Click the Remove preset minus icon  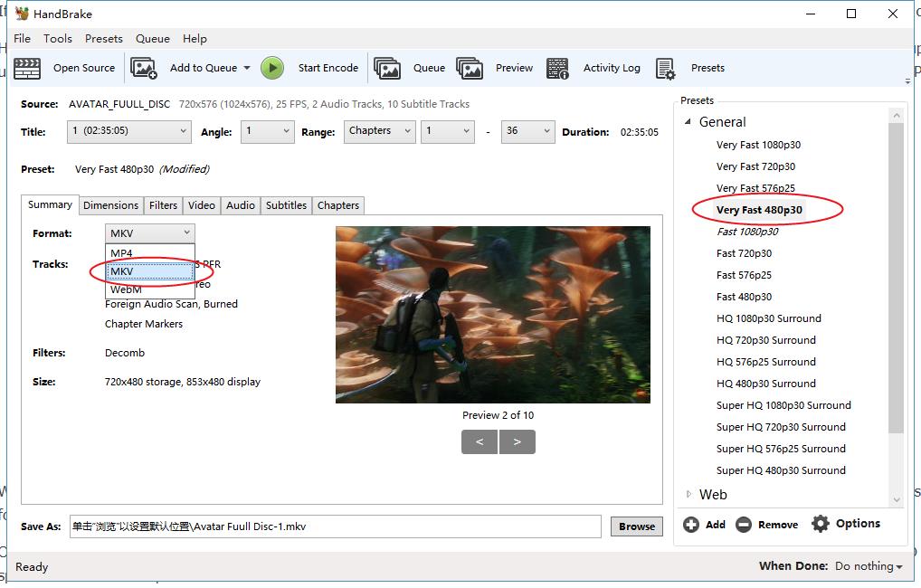click(x=744, y=525)
